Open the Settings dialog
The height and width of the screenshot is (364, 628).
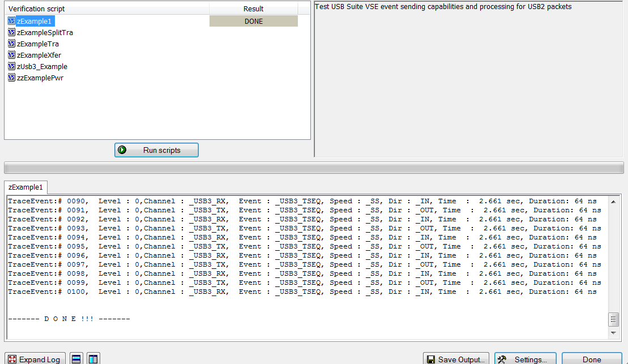pos(525,359)
